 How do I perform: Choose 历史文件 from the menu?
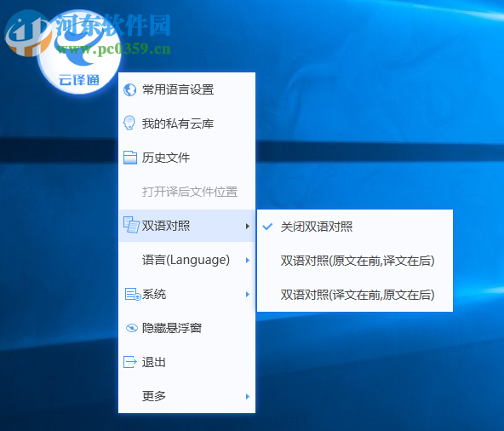click(186, 158)
